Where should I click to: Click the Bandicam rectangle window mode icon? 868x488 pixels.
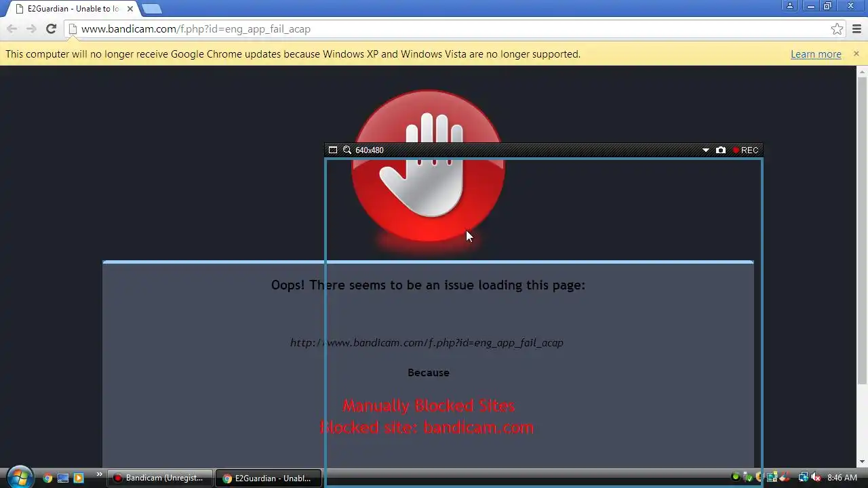click(x=333, y=150)
